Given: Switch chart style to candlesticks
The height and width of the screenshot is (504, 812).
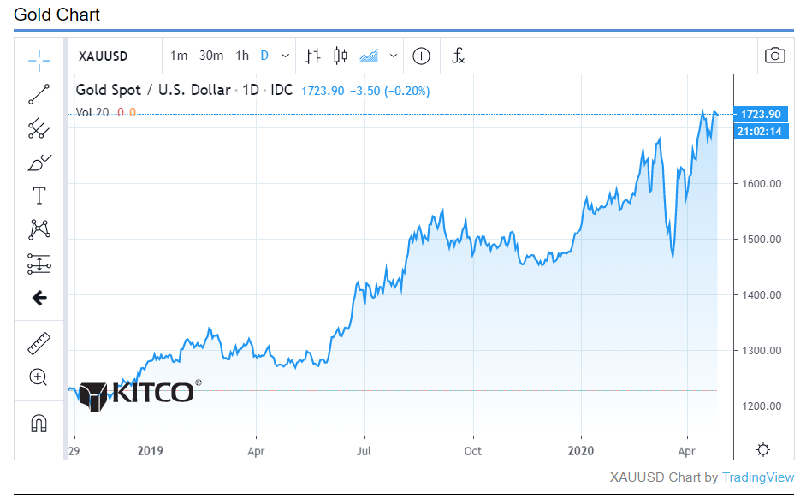Looking at the screenshot, I should [x=341, y=56].
